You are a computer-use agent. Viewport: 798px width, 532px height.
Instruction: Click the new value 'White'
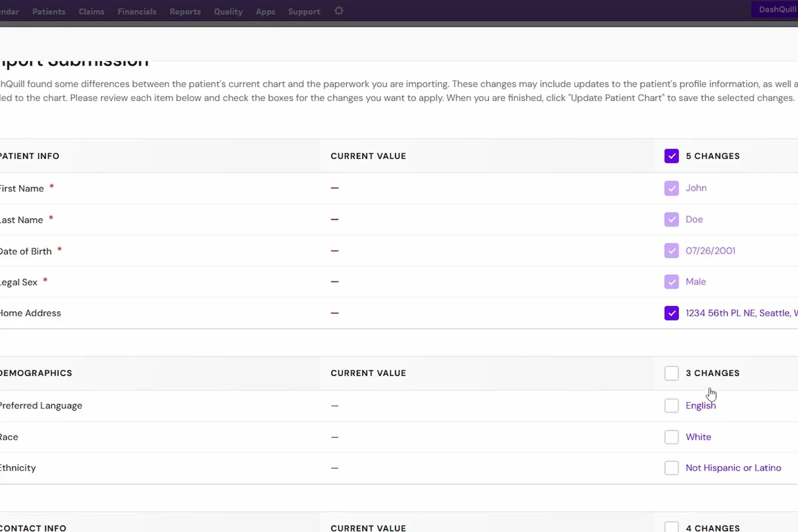click(699, 437)
